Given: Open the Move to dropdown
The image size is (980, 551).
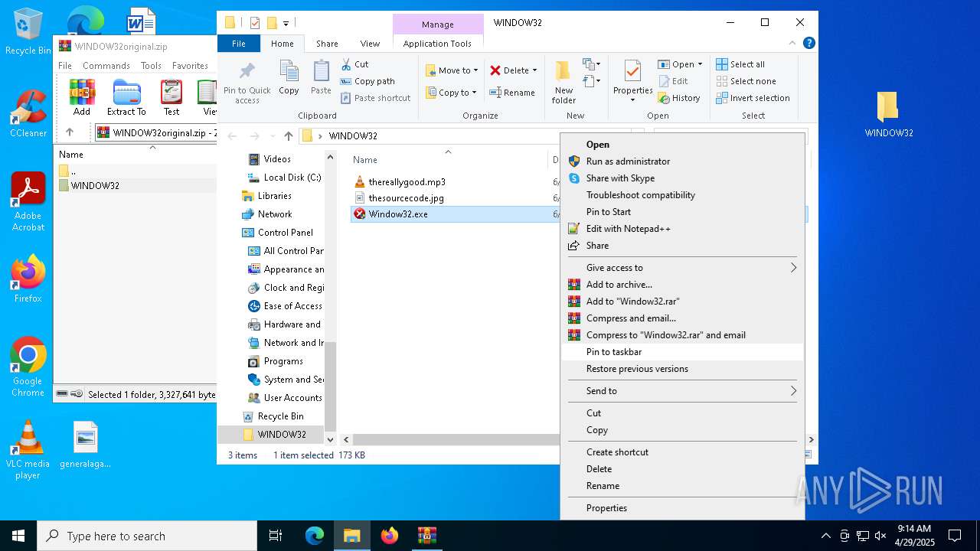Looking at the screenshot, I should (x=452, y=70).
